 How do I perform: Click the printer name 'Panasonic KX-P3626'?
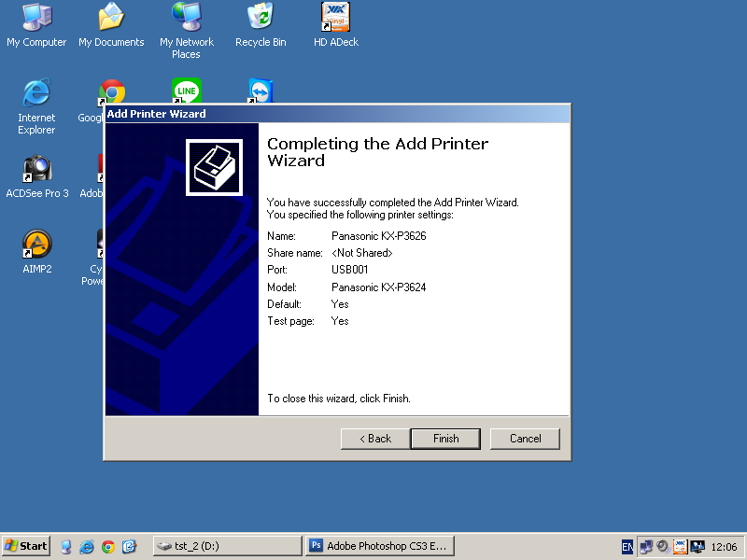click(379, 236)
